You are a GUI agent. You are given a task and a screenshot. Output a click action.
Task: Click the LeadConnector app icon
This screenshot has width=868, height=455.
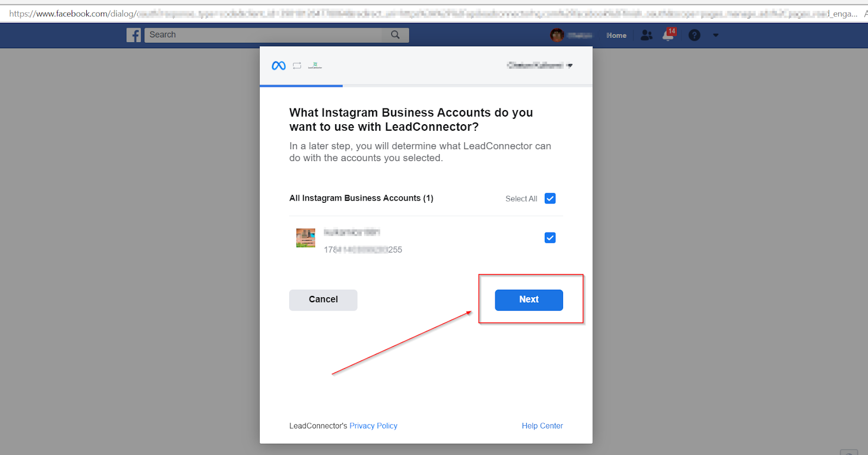coord(315,66)
